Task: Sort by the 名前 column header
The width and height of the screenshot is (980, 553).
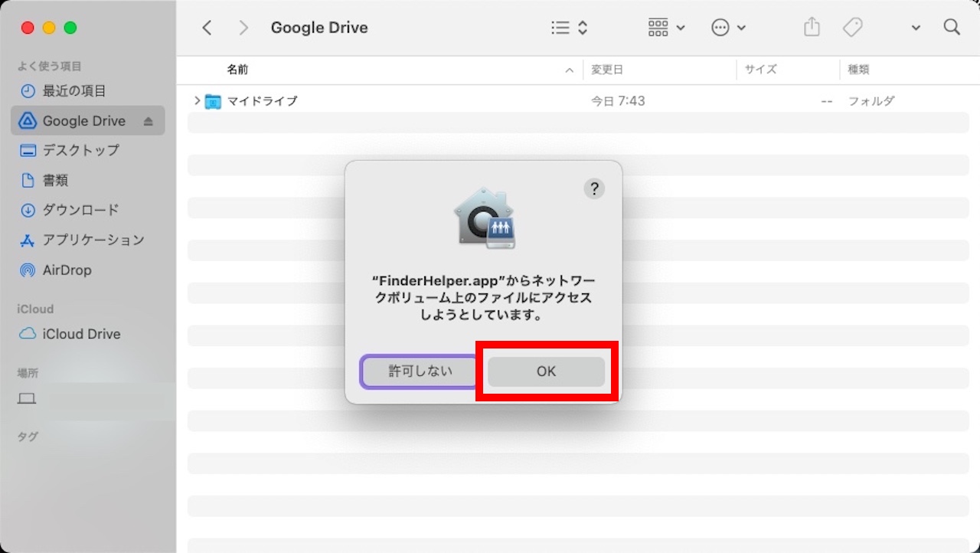Action: (237, 70)
